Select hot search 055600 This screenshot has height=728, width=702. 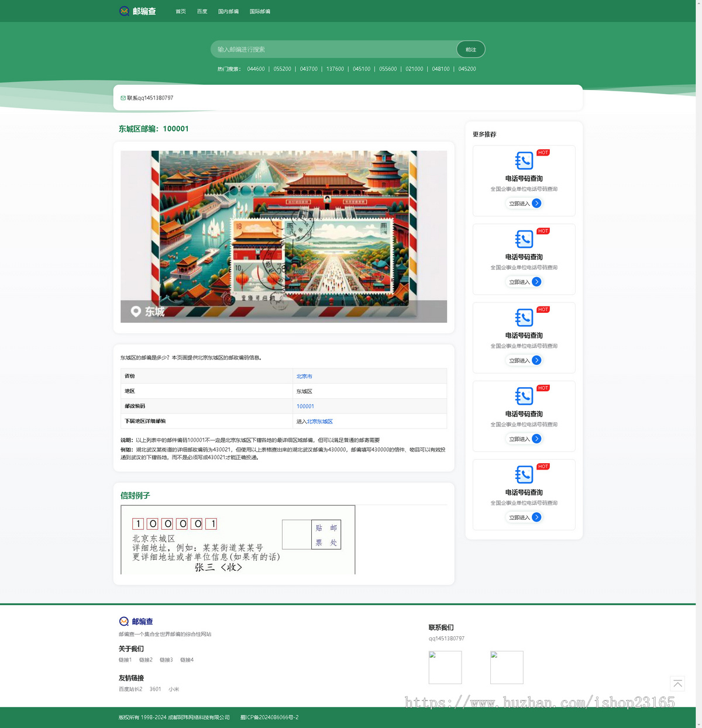(388, 69)
